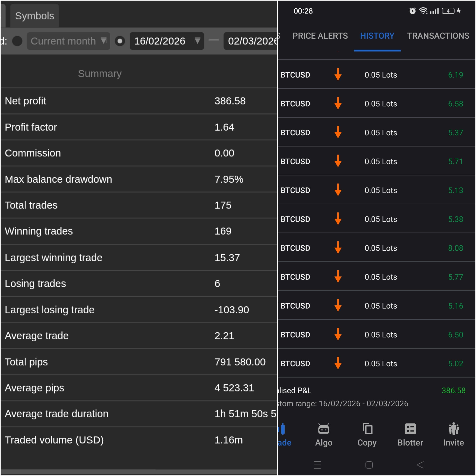Select the custom date range radio button
This screenshot has height=476, width=476.
click(x=120, y=41)
